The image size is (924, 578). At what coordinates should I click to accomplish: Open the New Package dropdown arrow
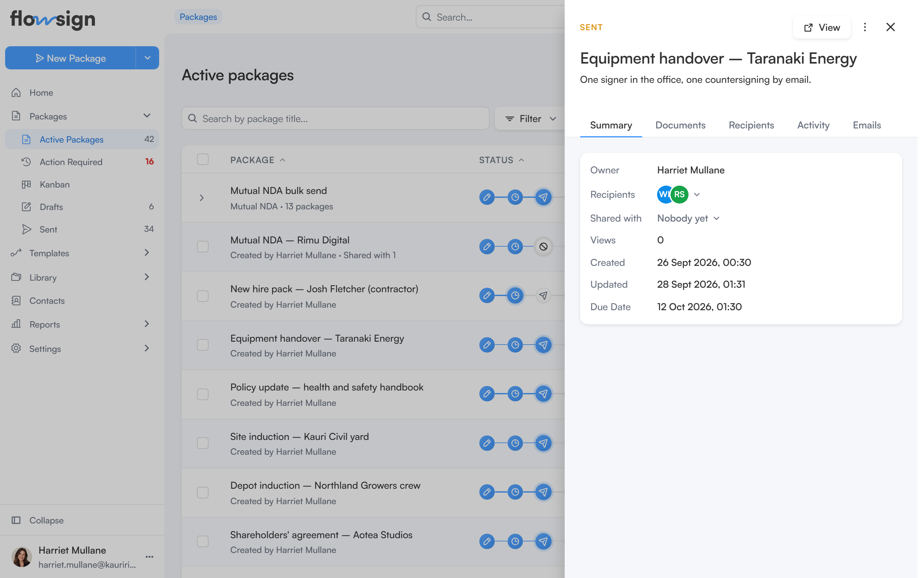(x=147, y=58)
